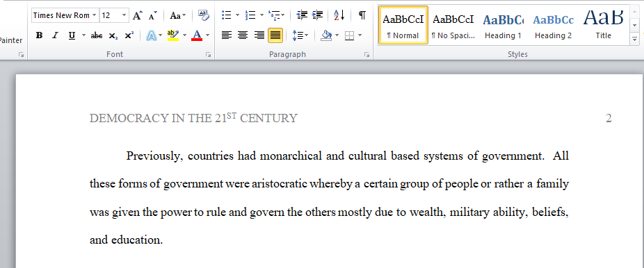644x268 pixels.
Task: Expand the Styles gallery
Action: (635, 40)
